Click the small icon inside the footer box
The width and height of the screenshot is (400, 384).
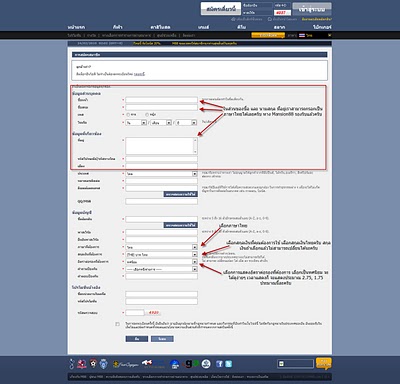tap(281, 364)
